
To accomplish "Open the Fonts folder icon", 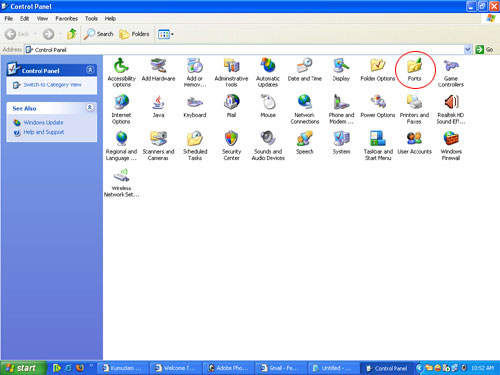I will (x=414, y=69).
